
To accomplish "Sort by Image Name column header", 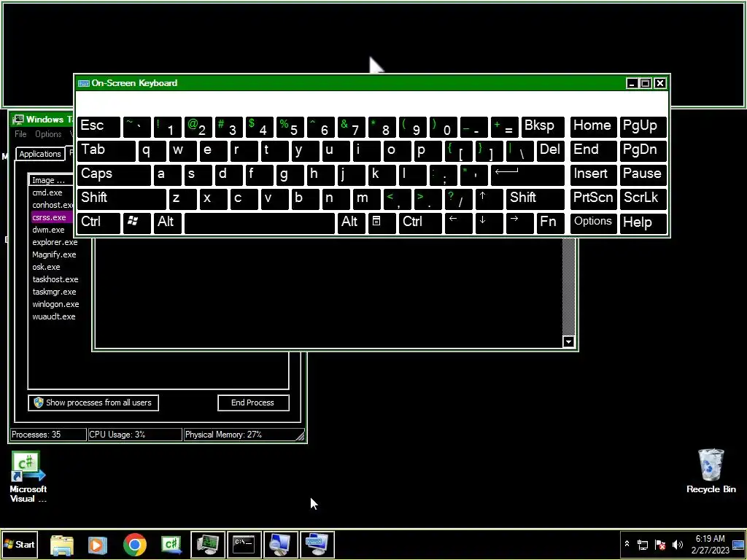I will [x=51, y=181].
